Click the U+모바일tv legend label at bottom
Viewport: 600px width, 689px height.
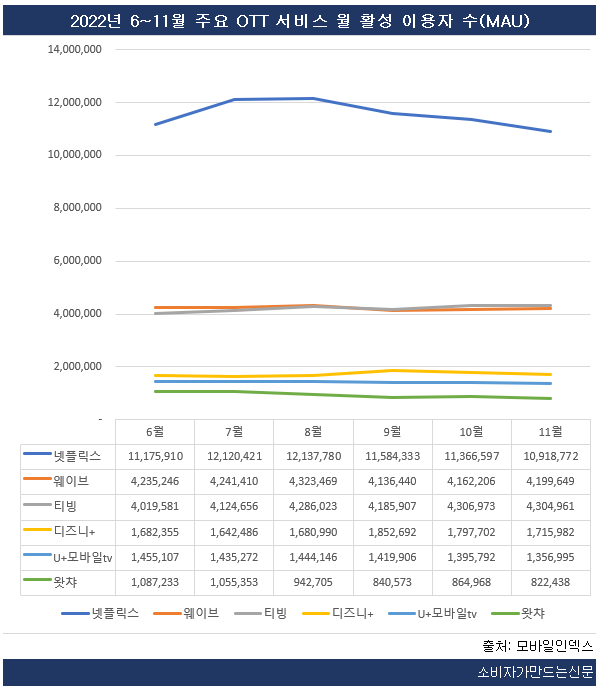pyautogui.click(x=447, y=613)
